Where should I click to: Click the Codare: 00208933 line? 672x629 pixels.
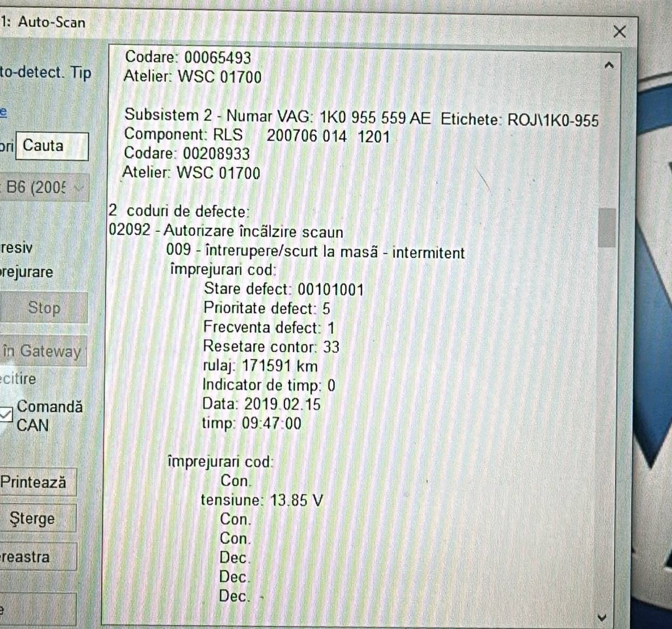coord(187,153)
